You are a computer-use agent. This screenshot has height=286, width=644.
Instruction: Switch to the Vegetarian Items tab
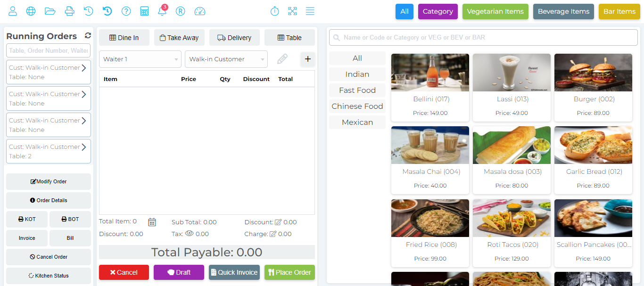point(495,11)
